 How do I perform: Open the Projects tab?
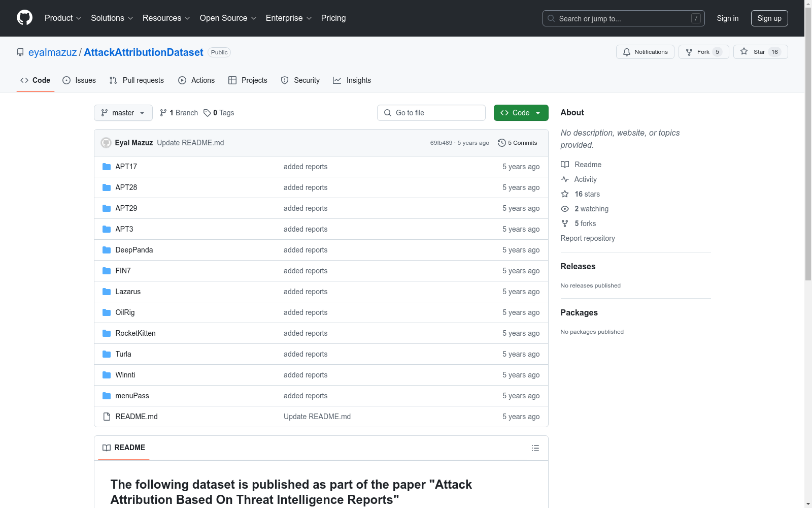(x=248, y=80)
